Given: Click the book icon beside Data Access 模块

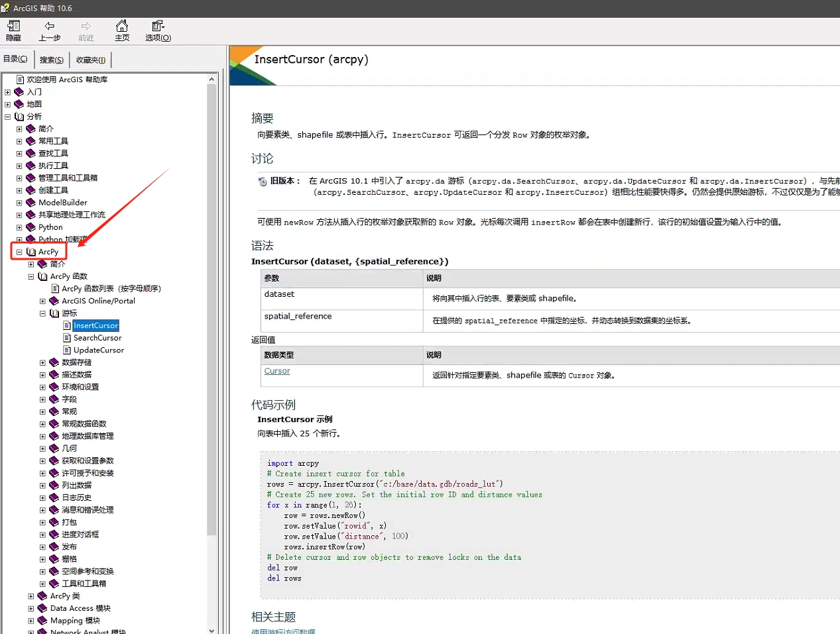Looking at the screenshot, I should tap(42, 608).
